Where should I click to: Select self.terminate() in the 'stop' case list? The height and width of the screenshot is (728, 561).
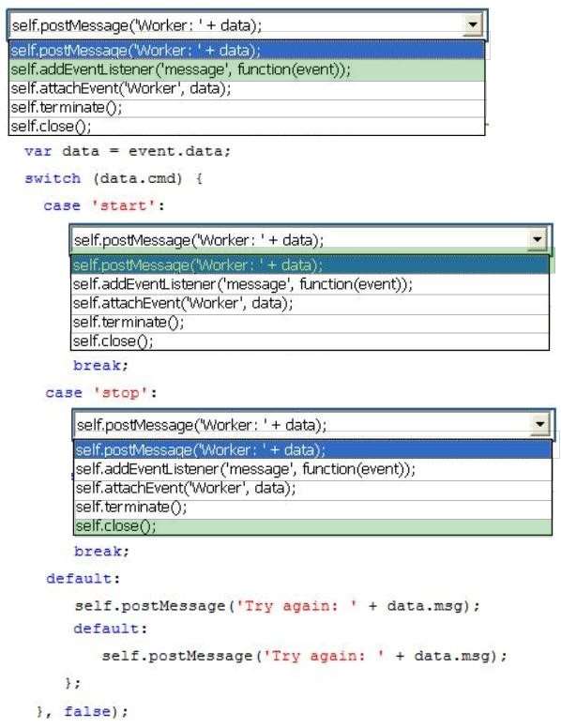pyautogui.click(x=313, y=508)
